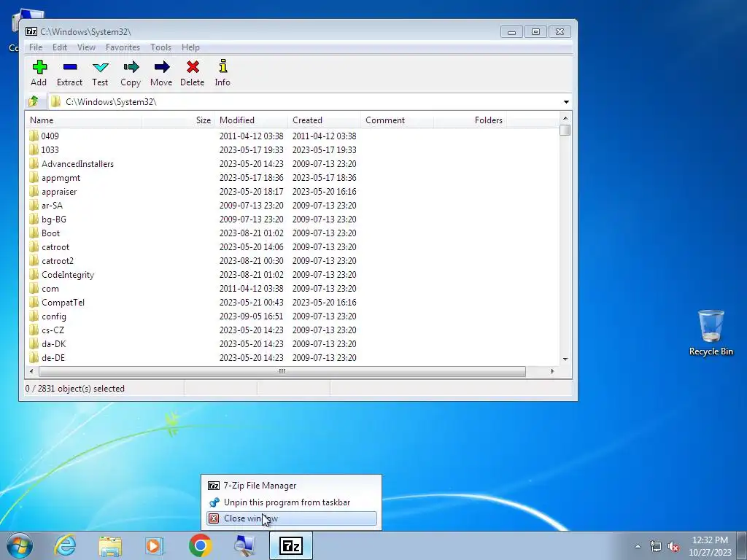Launch Google Chrome from taskbar
Screen dimensions: 747x560
[x=200, y=545]
